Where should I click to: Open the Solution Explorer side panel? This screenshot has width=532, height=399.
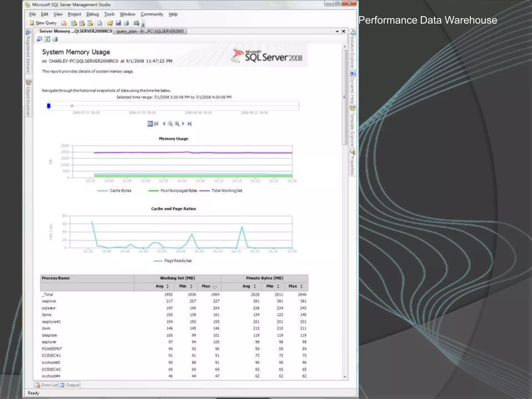coord(353,49)
